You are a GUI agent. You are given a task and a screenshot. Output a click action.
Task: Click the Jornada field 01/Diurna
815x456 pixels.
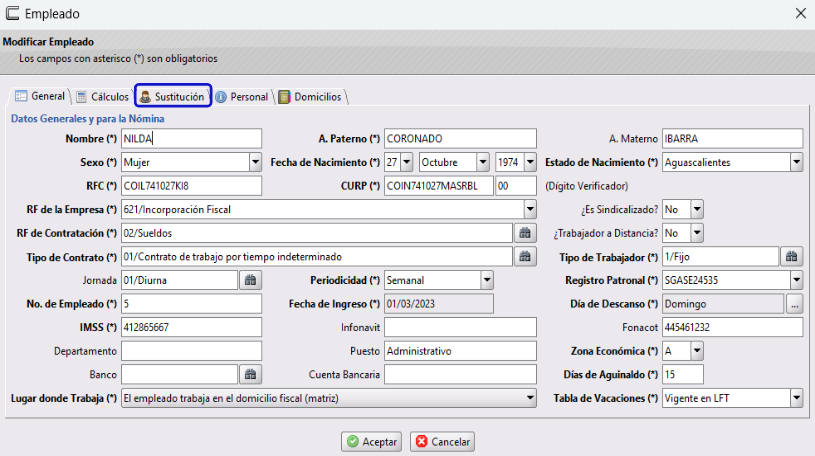point(179,280)
